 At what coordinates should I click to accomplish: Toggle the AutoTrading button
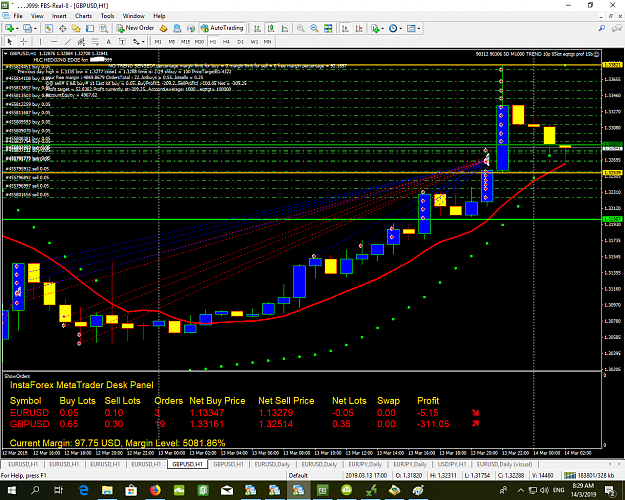pyautogui.click(x=222, y=28)
